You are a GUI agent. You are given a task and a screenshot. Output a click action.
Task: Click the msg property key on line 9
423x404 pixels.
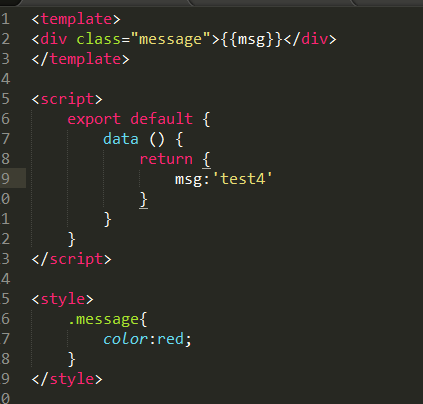coord(189,180)
